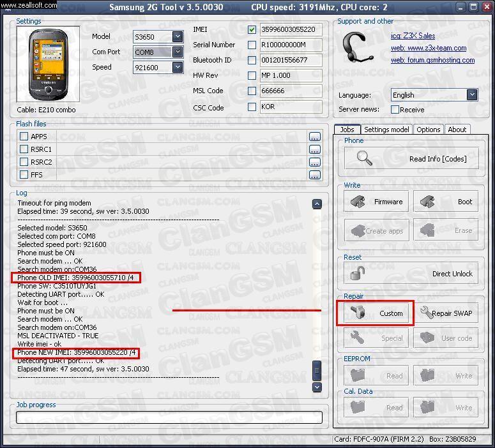Click the Cal. Data Read folder icon

coord(358,407)
